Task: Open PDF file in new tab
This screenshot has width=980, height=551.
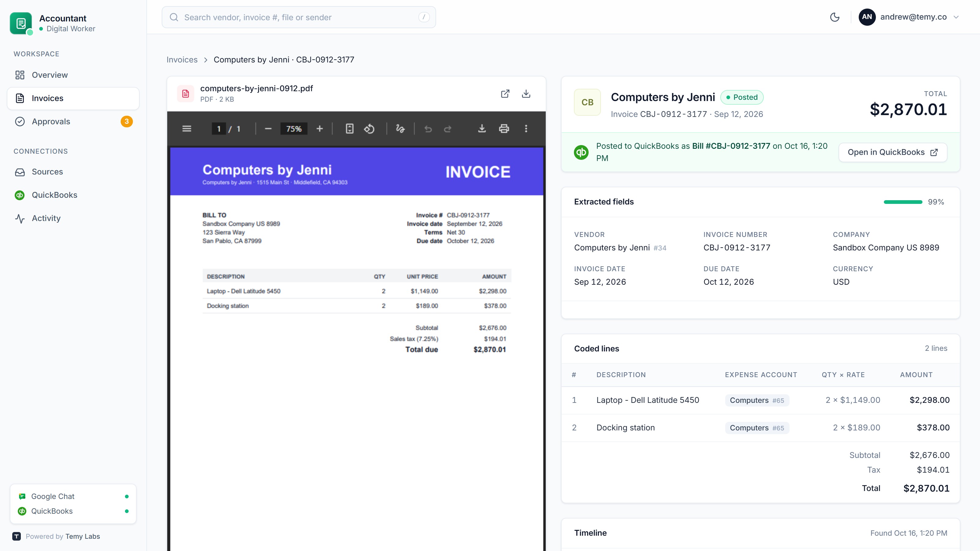Action: 505,94
